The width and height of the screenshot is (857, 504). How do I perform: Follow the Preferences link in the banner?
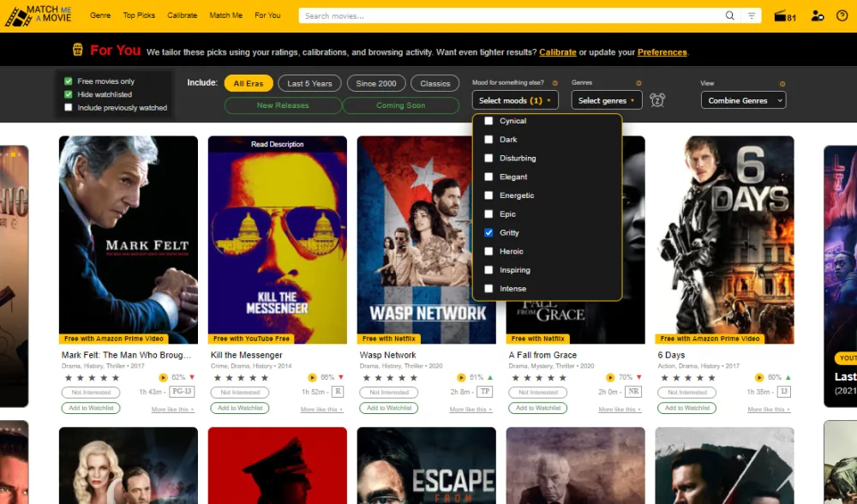(662, 52)
